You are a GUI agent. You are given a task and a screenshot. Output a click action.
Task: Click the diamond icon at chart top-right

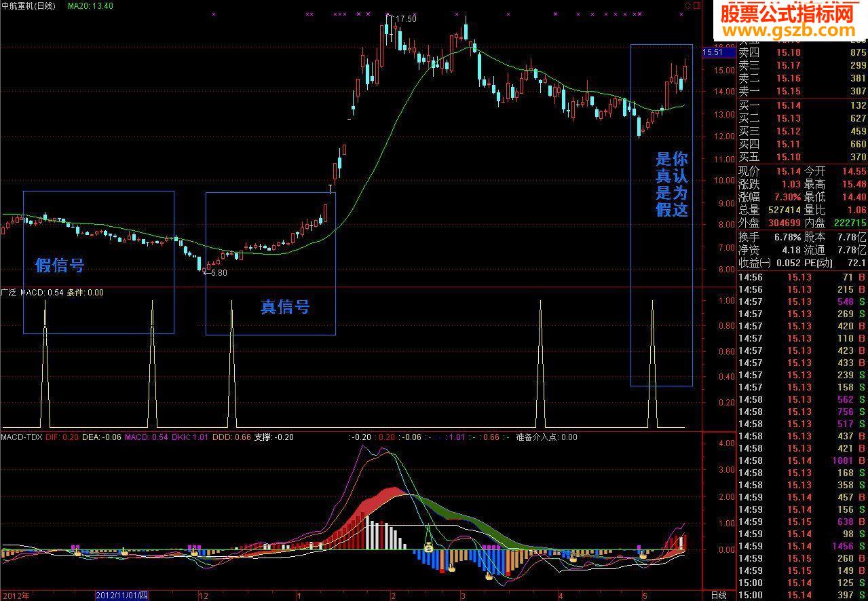coord(687,5)
